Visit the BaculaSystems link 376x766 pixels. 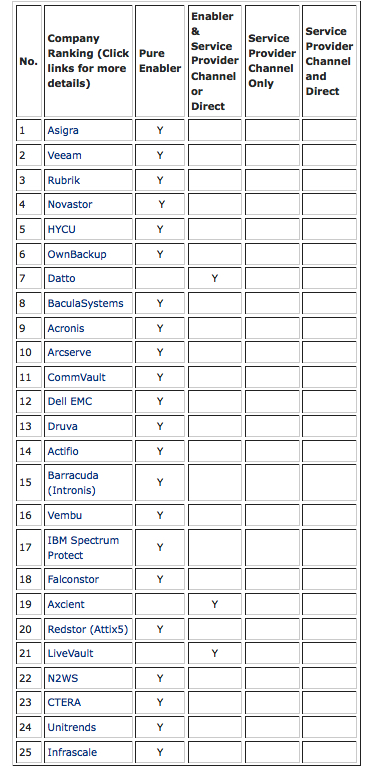coord(85,303)
